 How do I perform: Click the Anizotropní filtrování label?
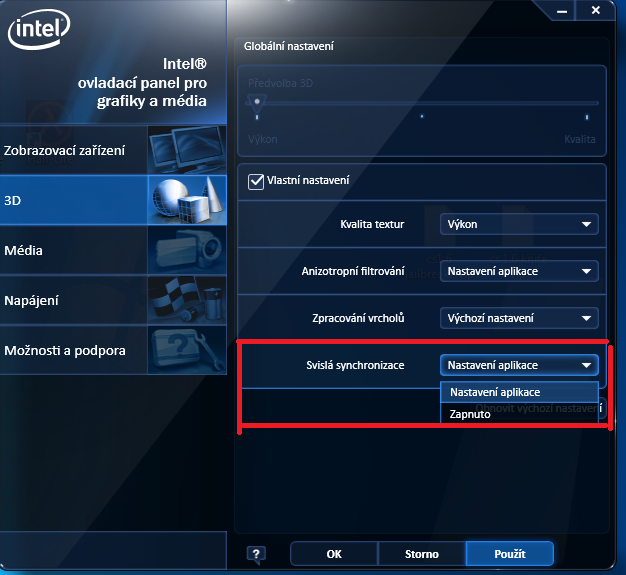[x=353, y=272]
